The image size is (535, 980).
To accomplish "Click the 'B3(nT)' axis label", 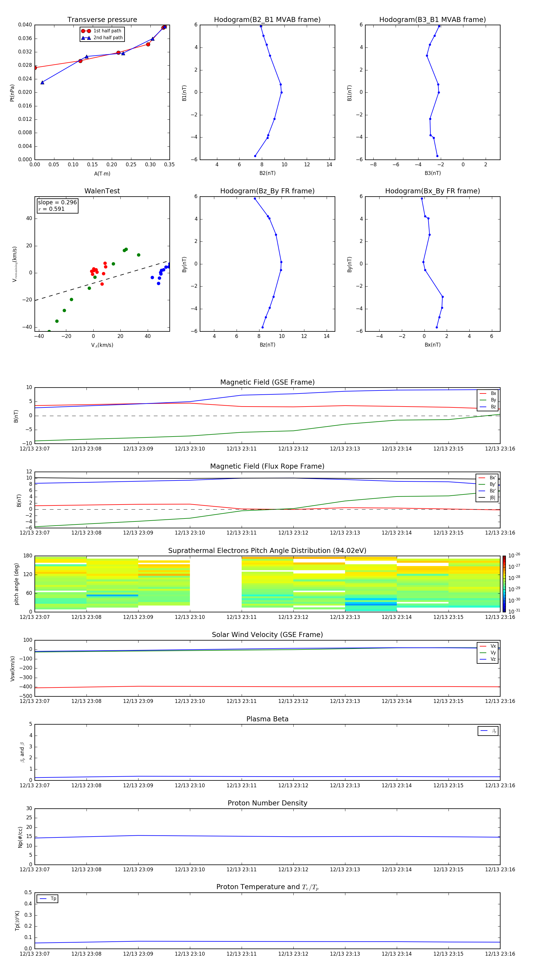I will [x=432, y=173].
